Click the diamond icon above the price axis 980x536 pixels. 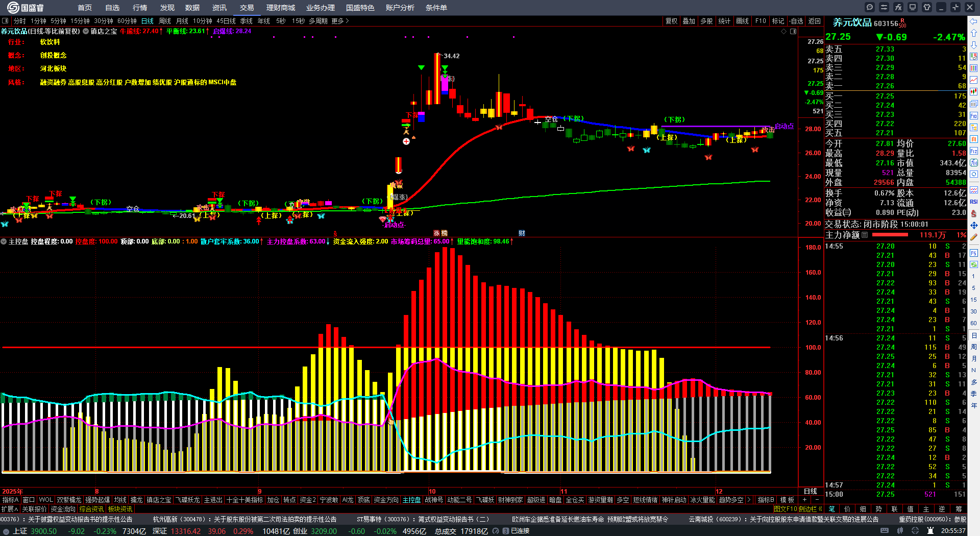[784, 31]
